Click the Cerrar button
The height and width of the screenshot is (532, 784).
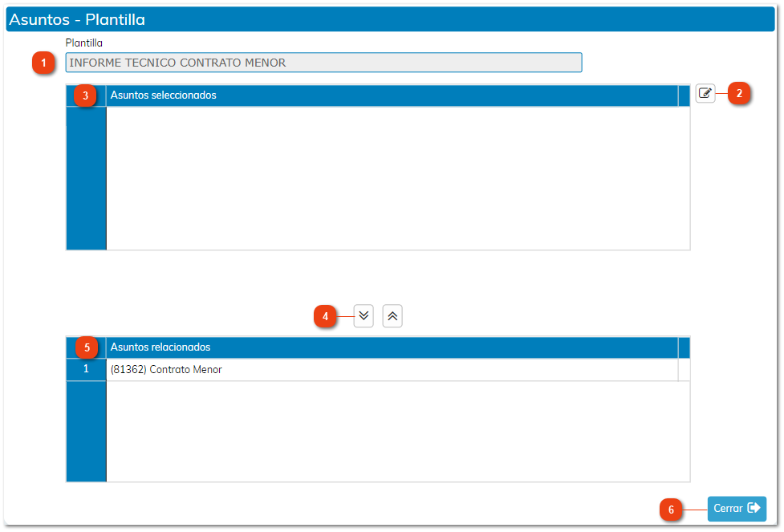click(736, 508)
